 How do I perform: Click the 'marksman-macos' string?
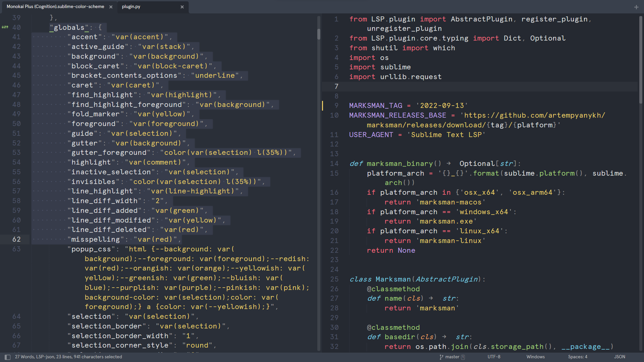(x=450, y=202)
